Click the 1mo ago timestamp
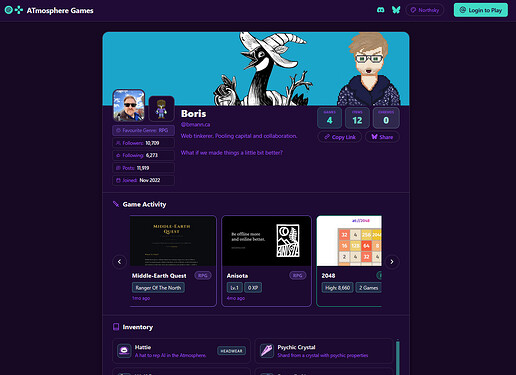 coord(141,298)
